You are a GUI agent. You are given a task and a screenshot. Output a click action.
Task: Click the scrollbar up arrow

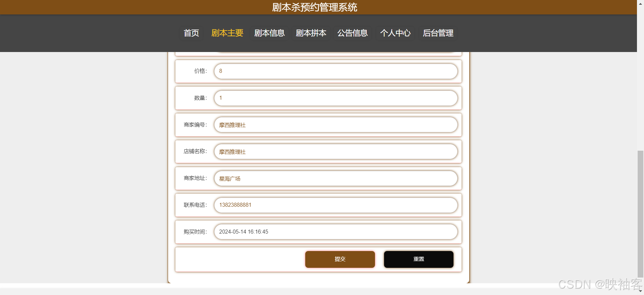click(x=640, y=3)
